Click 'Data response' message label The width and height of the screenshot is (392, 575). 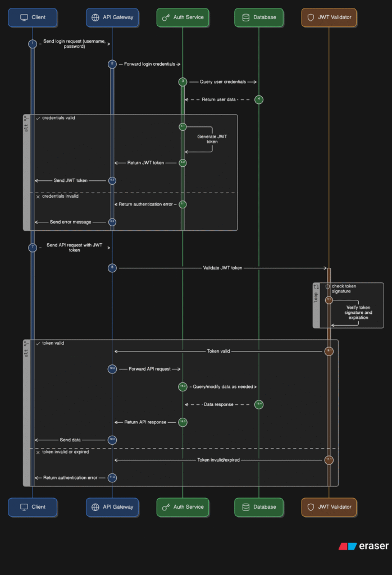tap(218, 404)
